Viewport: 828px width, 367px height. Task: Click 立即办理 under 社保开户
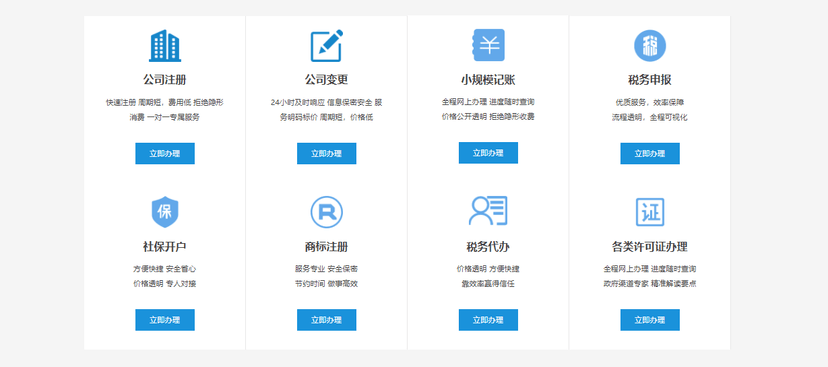point(165,320)
